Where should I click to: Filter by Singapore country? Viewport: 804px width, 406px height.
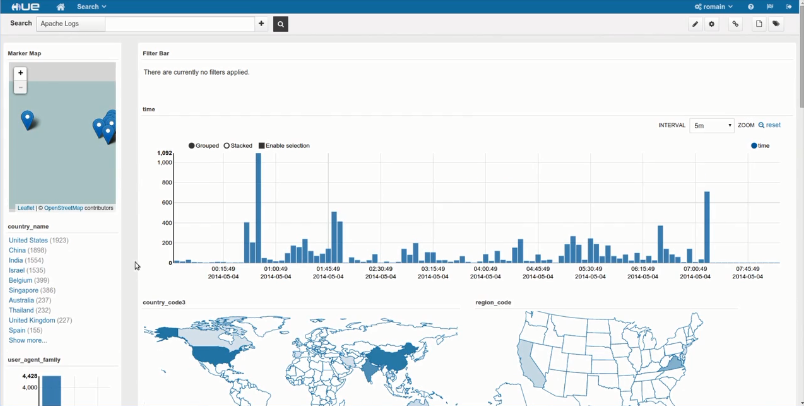[x=23, y=290]
